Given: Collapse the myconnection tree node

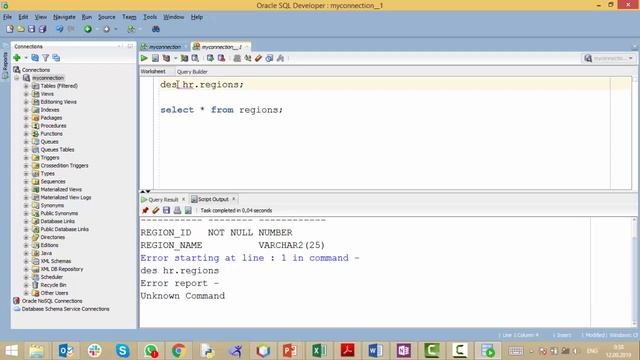Looking at the screenshot, I should point(17,78).
